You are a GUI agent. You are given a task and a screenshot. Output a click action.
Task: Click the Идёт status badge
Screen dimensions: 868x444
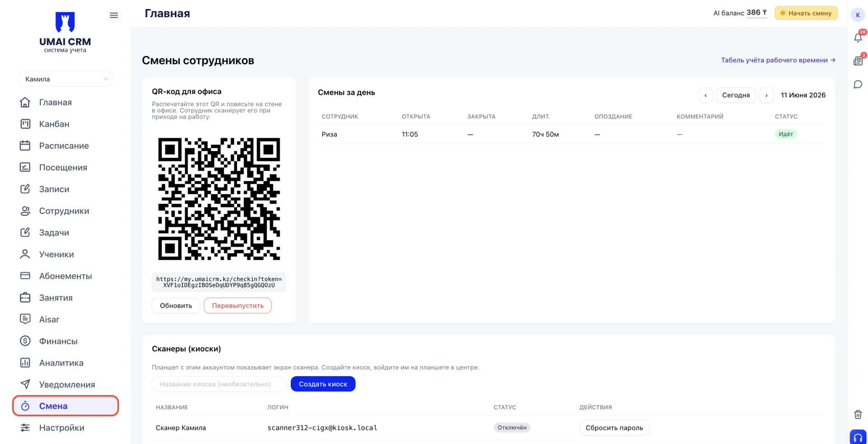(x=786, y=134)
